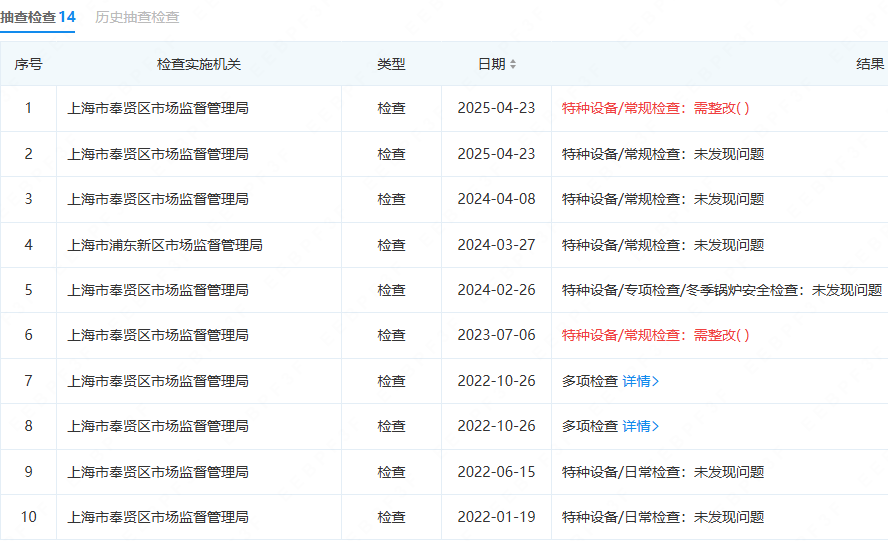Screen dimensions: 888x541
Task: Select 日常检查 result in row 9
Action: tap(663, 472)
